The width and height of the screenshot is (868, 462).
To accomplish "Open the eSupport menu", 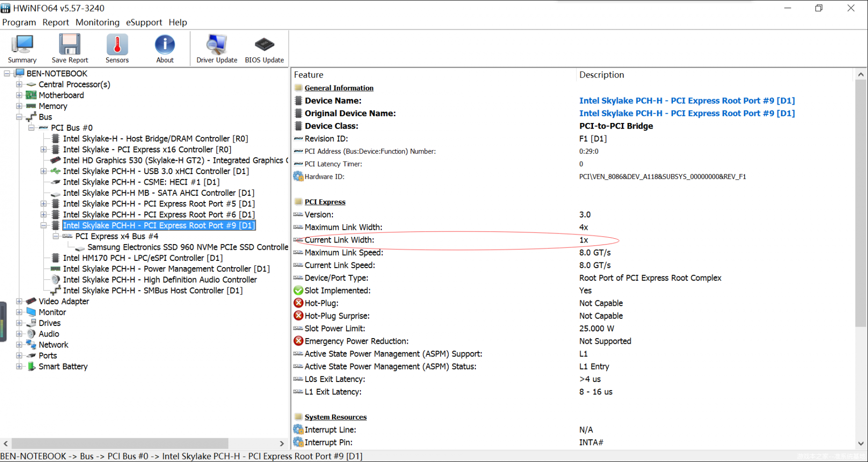I will click(144, 22).
